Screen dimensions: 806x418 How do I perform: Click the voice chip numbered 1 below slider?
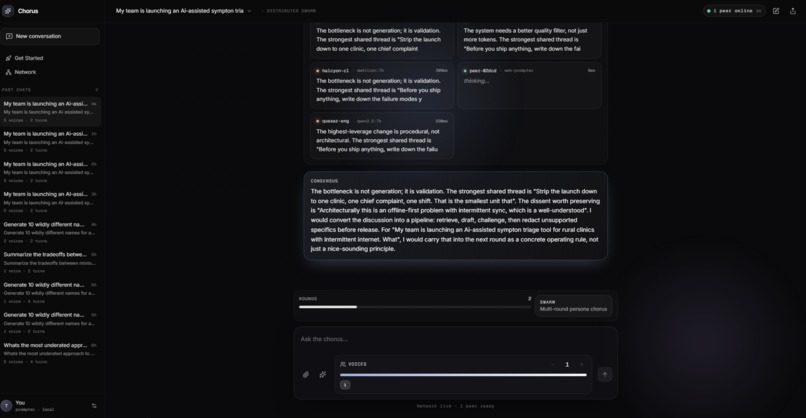(345, 385)
